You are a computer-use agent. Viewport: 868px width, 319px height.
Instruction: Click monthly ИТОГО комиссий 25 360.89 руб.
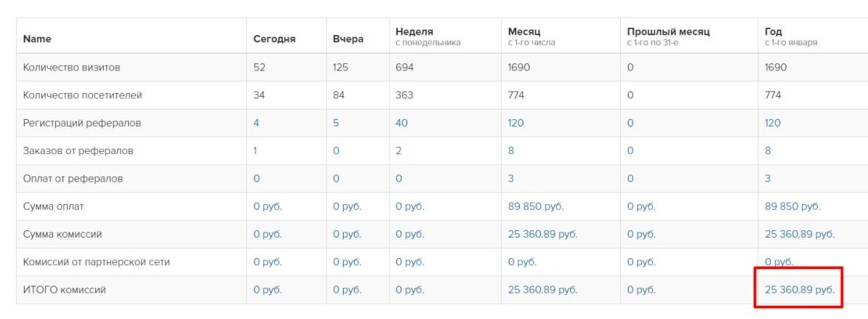(542, 289)
